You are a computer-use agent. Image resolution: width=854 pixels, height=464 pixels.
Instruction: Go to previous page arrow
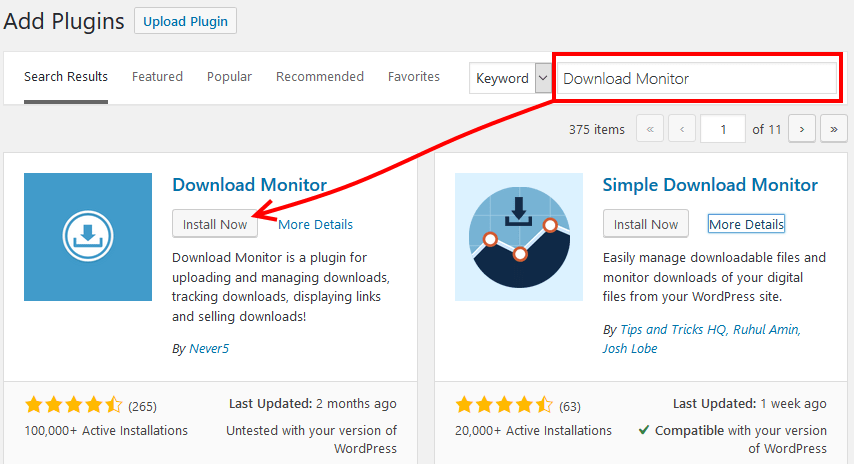[x=682, y=129]
